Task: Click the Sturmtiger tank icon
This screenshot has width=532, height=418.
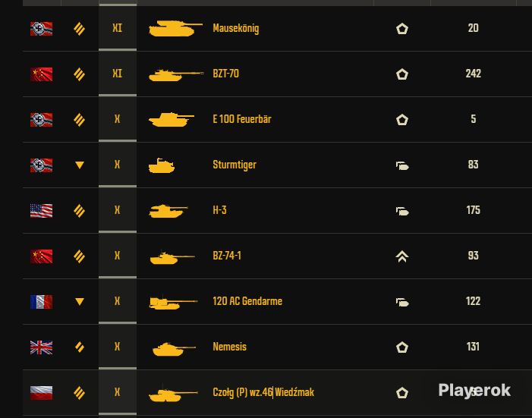Action: tap(162, 165)
